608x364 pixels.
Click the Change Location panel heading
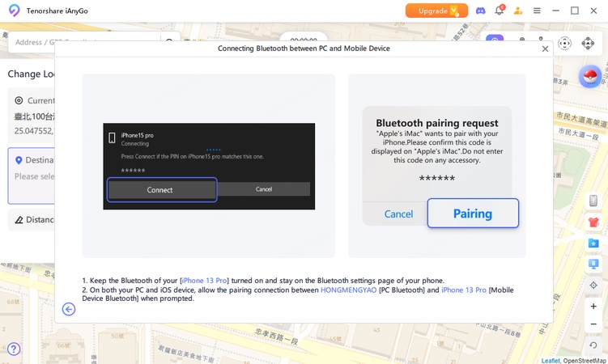(31, 74)
